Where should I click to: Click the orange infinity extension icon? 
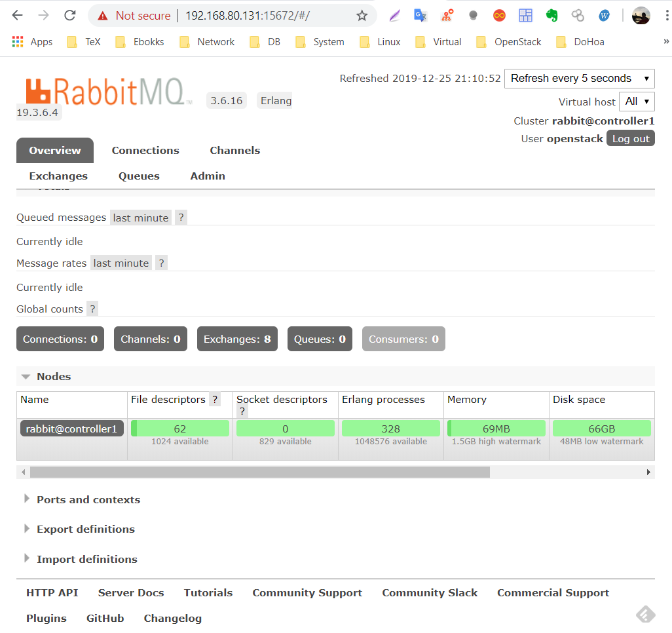click(x=499, y=16)
